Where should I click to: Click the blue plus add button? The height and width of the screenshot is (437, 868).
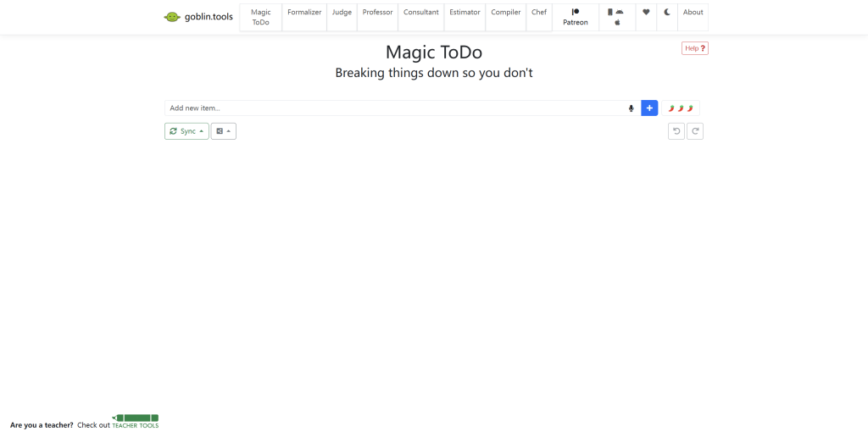tap(649, 108)
